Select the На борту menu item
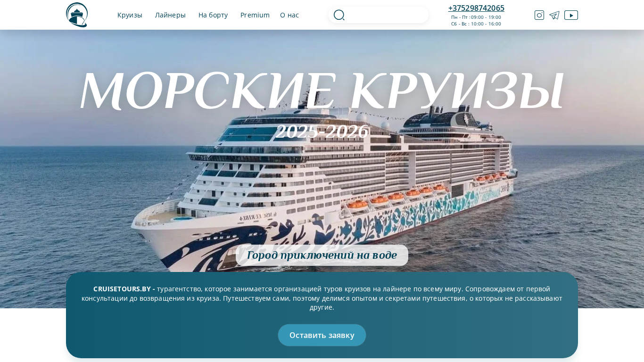 pyautogui.click(x=213, y=15)
